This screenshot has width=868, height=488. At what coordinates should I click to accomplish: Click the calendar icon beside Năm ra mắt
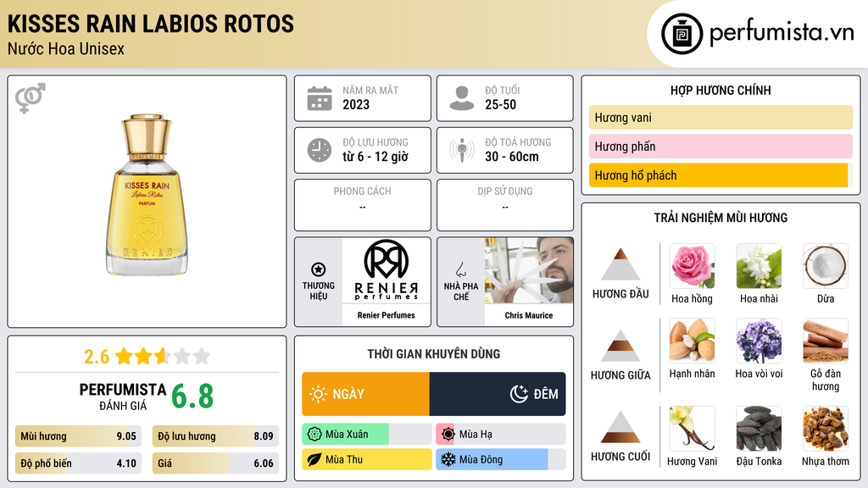320,98
